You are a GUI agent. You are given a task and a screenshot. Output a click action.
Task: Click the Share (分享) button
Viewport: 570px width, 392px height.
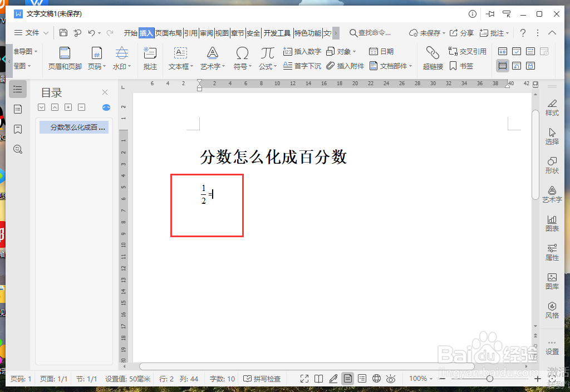[461, 33]
